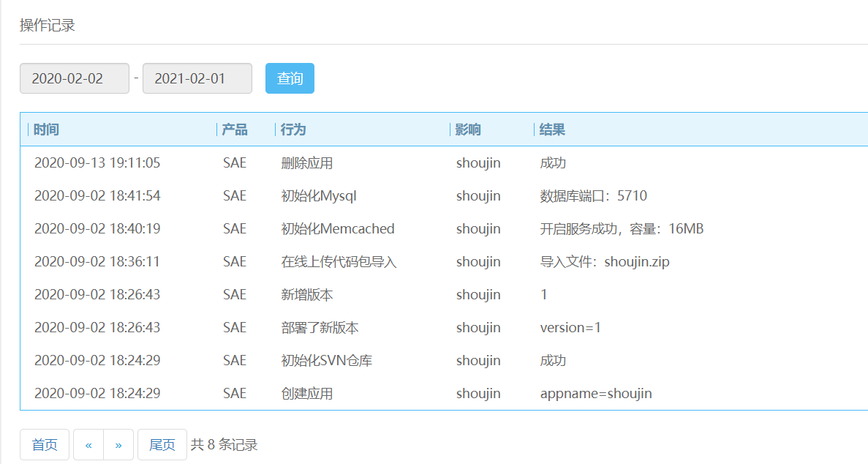Click the 操作记录 page heading
The image size is (868, 464).
[48, 26]
